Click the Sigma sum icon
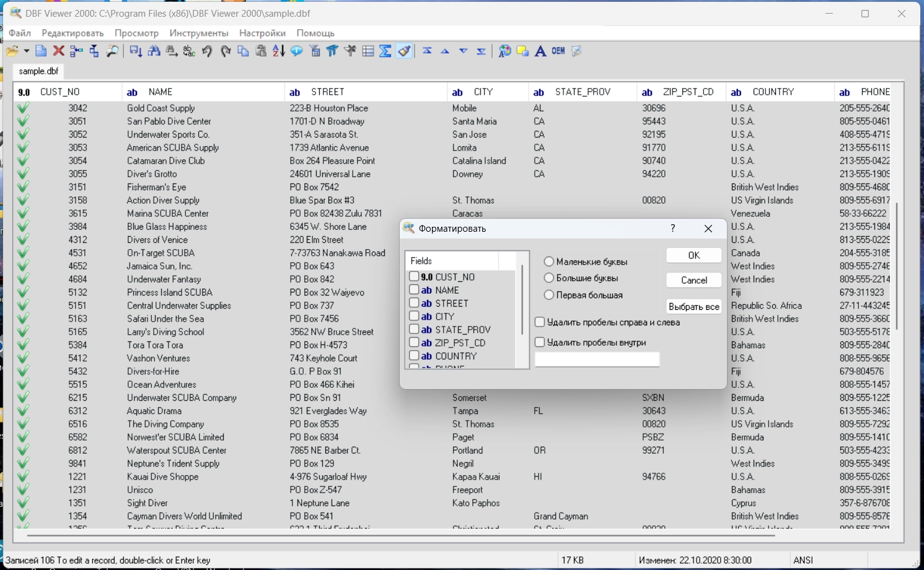 click(x=385, y=51)
